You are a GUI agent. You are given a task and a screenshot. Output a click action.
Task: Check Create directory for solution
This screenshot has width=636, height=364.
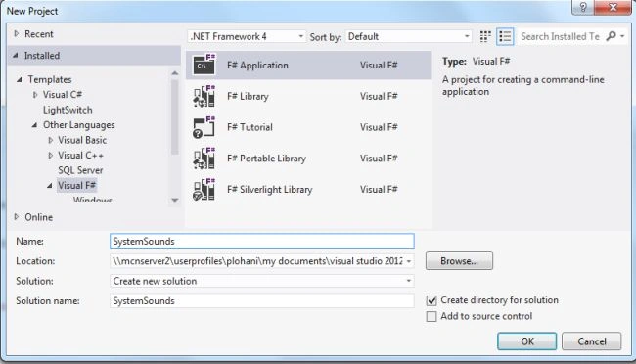(x=432, y=300)
